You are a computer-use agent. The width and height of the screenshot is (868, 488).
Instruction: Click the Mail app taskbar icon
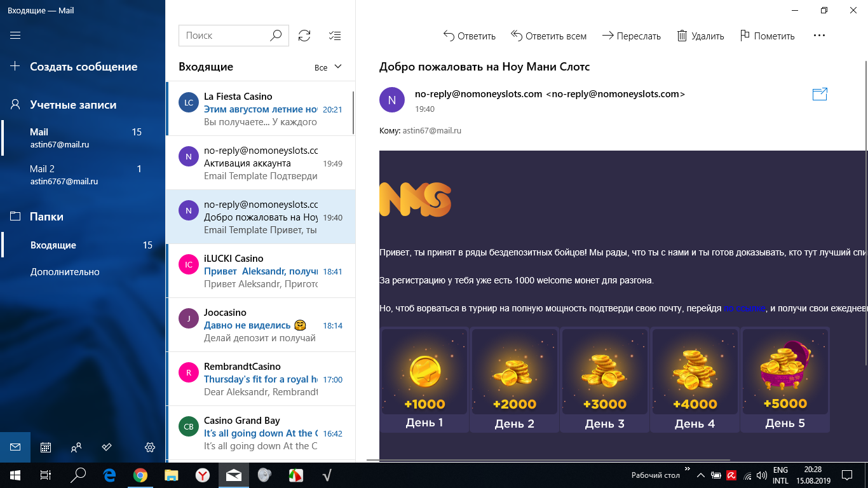click(x=234, y=475)
